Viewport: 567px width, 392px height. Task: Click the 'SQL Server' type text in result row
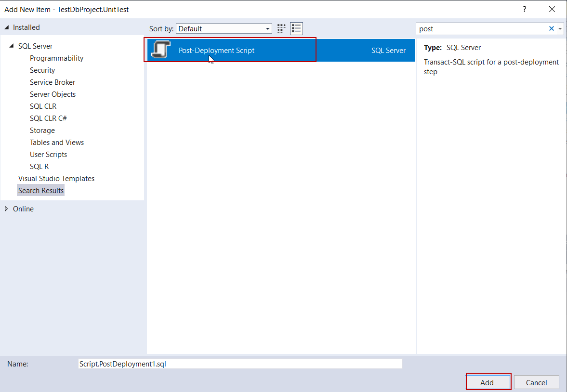pos(388,50)
